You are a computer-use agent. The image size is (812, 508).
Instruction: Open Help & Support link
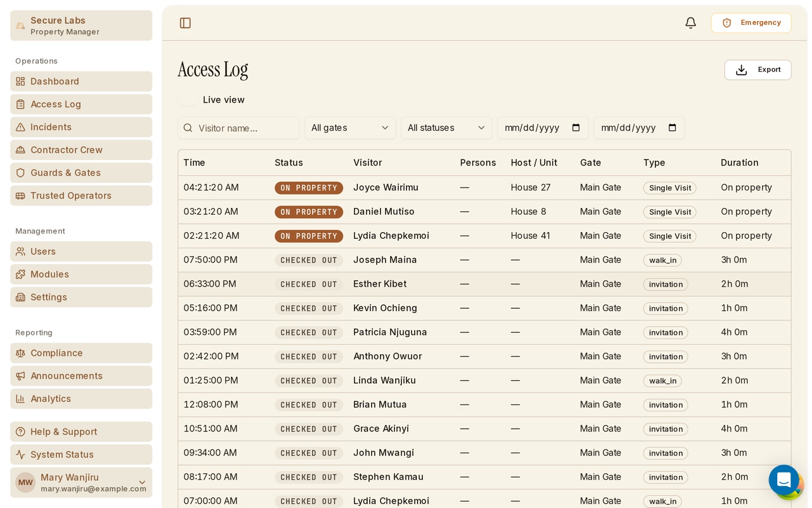(81, 432)
